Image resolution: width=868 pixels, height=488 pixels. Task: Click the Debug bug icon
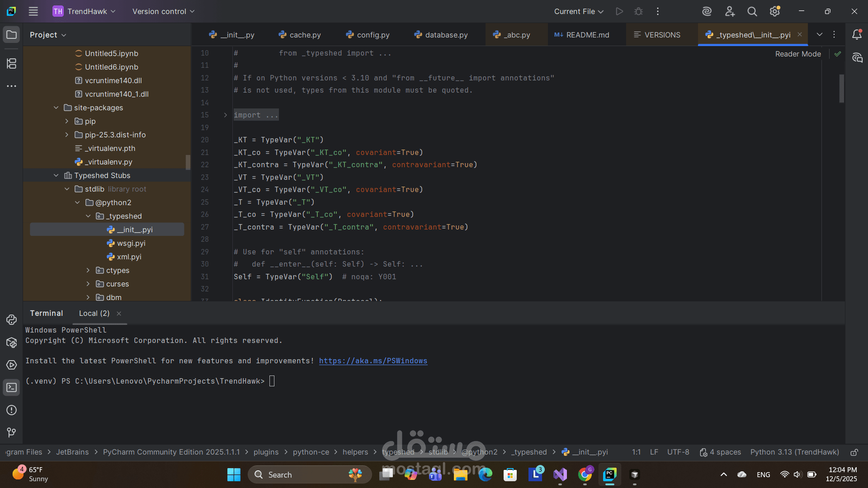pos(638,11)
